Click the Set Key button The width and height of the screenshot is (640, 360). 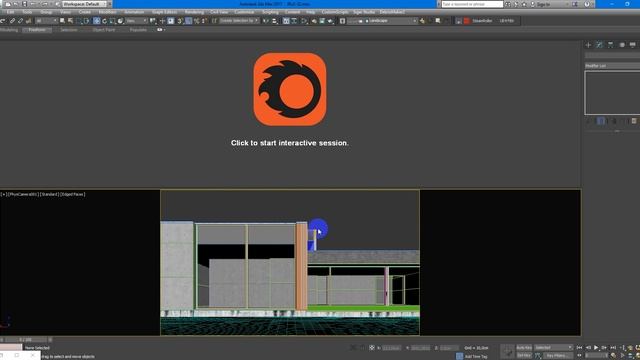point(524,355)
